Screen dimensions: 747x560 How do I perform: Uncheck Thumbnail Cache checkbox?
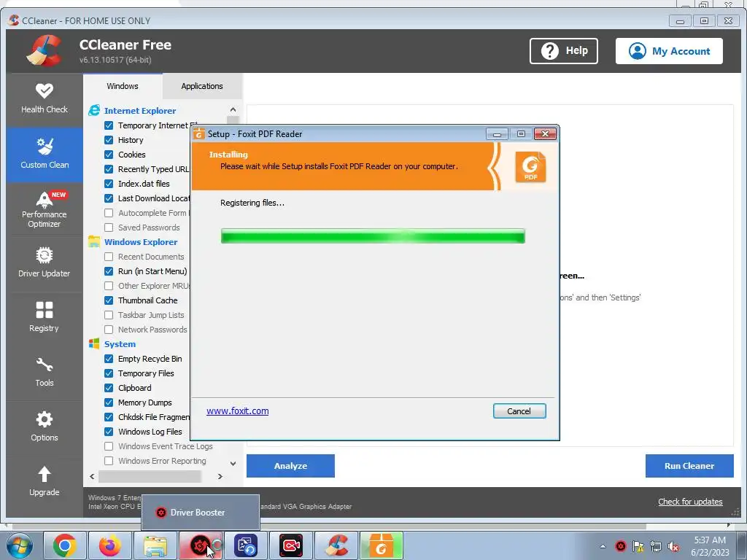pos(109,300)
